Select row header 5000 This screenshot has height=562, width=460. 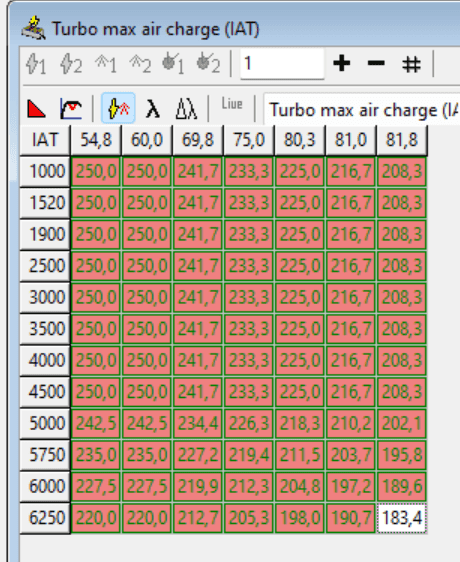click(x=45, y=423)
